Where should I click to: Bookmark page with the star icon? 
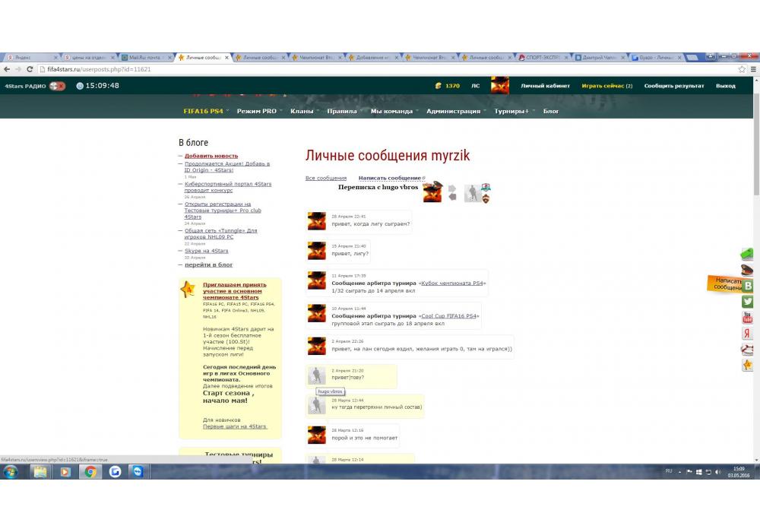(x=742, y=69)
